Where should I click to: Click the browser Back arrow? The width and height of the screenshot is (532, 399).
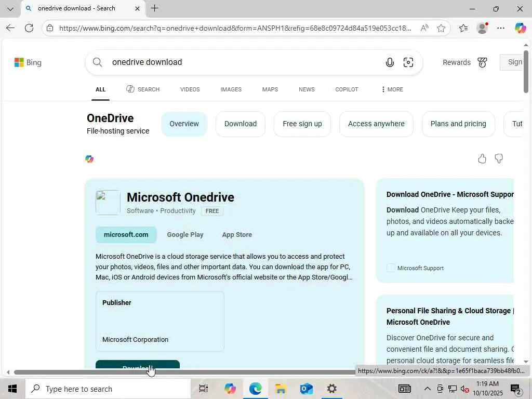pyautogui.click(x=10, y=28)
